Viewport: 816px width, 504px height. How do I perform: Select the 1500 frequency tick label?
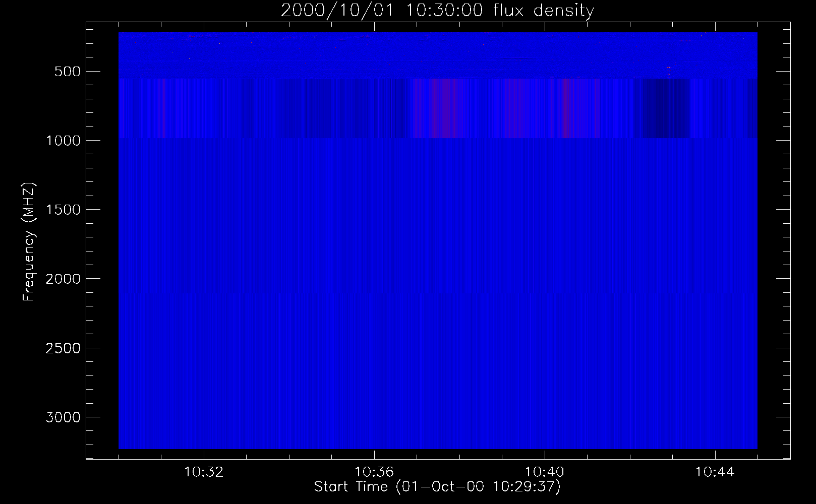(63, 210)
